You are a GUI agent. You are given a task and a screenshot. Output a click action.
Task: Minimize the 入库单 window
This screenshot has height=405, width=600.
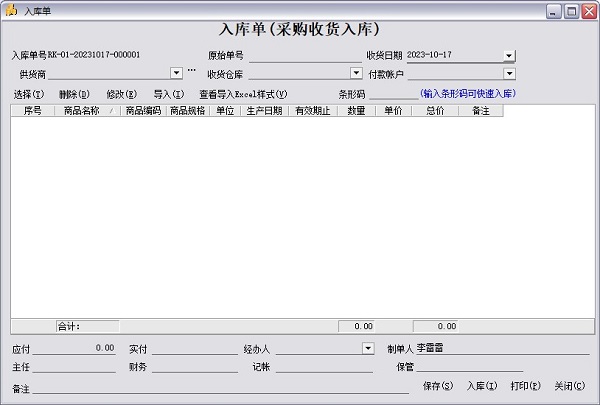(x=553, y=11)
